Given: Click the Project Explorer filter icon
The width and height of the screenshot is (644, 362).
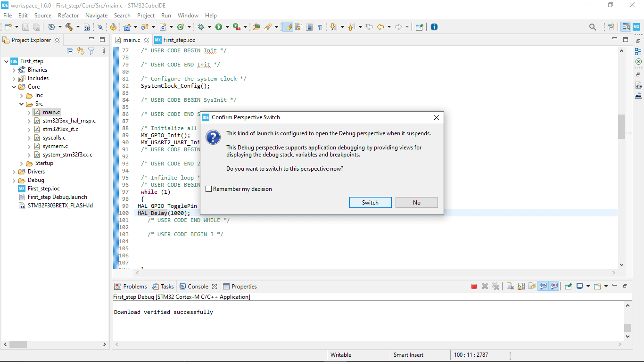Looking at the screenshot, I should pyautogui.click(x=91, y=51).
